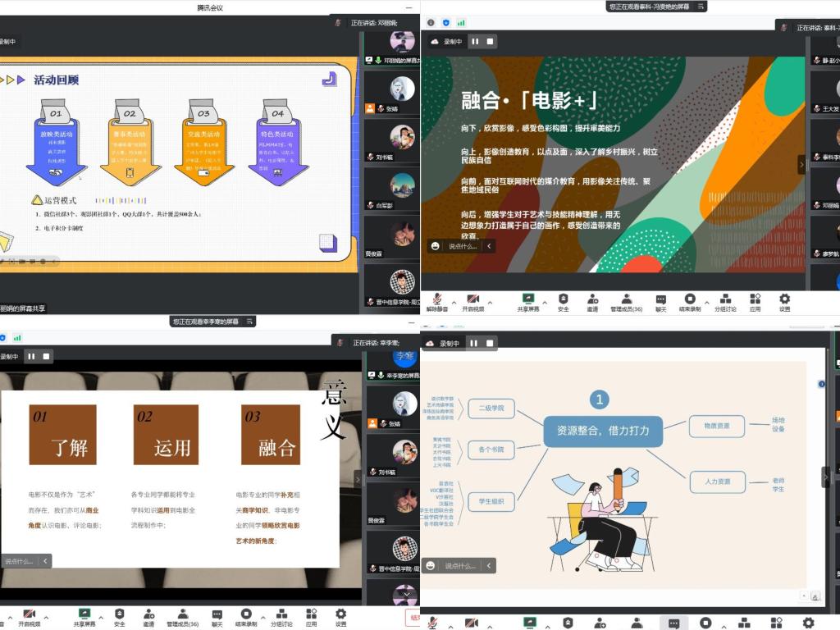840x630 pixels.
Task: Open 聊天 chat below the 了解/运用/融合 slide
Action: point(217,618)
